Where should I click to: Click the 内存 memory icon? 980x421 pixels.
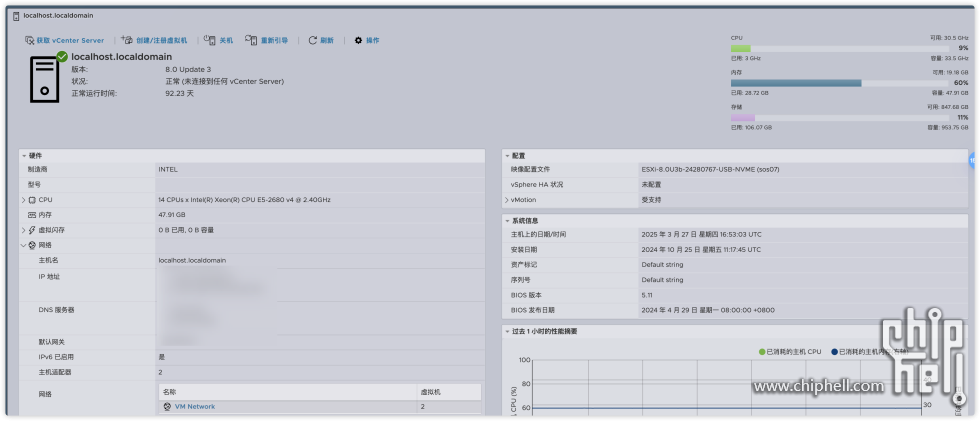click(x=32, y=215)
